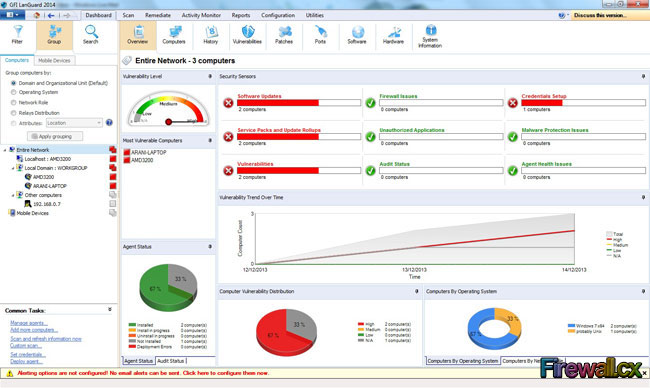Image resolution: width=650 pixels, height=388 pixels.
Task: Open the Overview dashboard view
Action: click(x=138, y=35)
